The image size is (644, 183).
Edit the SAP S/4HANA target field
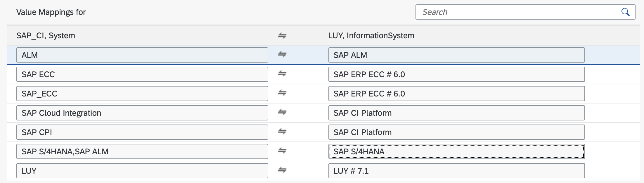pyautogui.click(x=456, y=151)
